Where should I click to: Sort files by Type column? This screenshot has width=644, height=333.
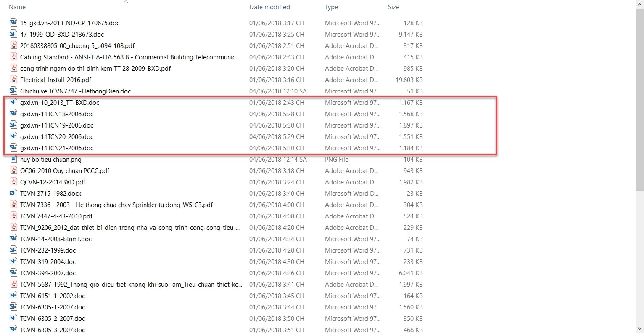tap(331, 7)
